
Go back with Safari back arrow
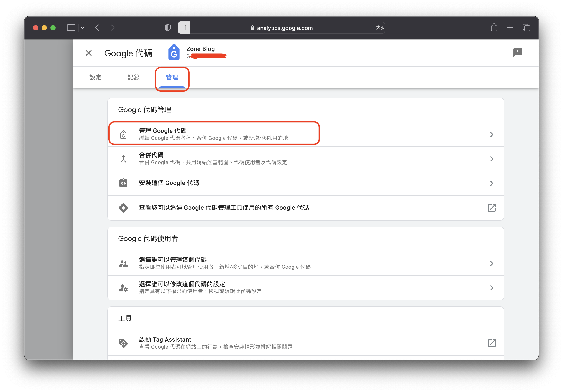click(97, 28)
